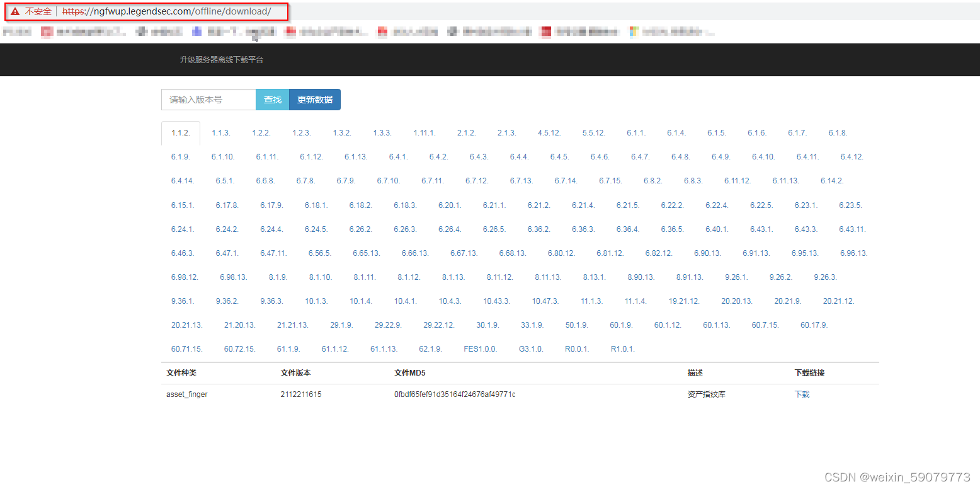Open version 29.22.9. listing
The height and width of the screenshot is (489, 980).
389,325
